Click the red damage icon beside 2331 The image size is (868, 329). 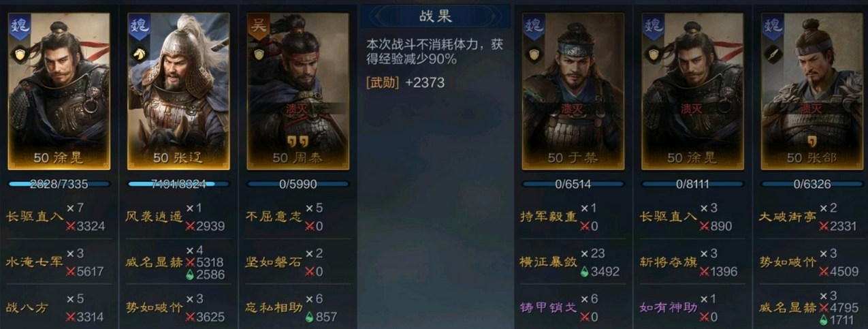click(x=823, y=226)
